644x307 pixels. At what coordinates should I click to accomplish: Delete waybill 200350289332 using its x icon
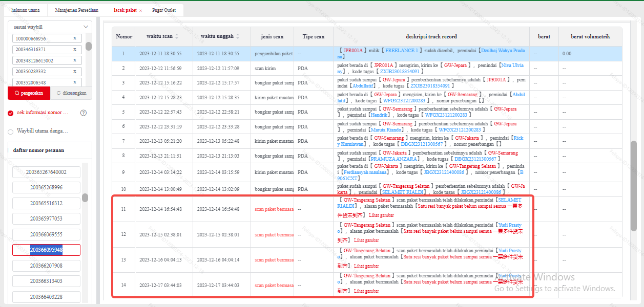[x=74, y=72]
